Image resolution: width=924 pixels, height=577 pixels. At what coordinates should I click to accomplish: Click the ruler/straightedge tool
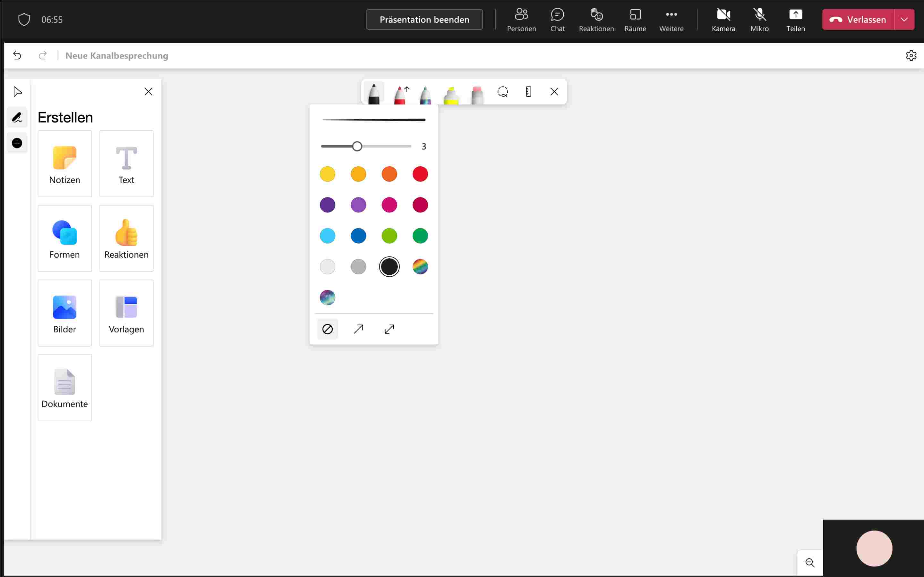click(x=529, y=92)
